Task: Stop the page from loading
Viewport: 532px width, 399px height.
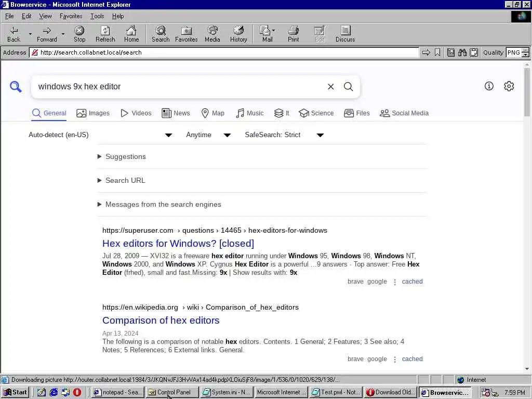Action: [x=79, y=34]
